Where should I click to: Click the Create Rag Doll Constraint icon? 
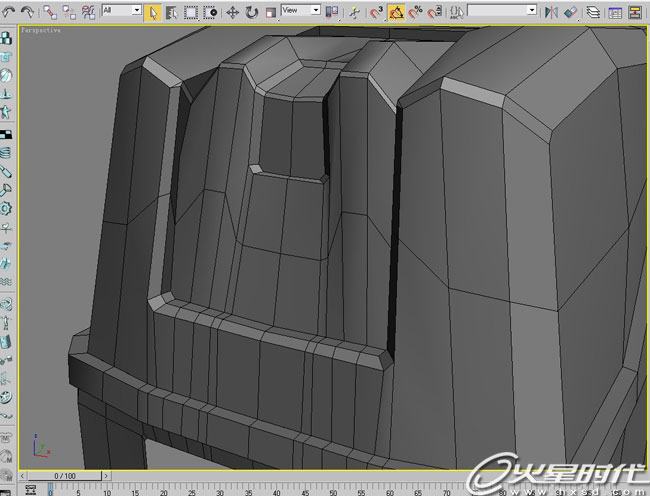6,323
